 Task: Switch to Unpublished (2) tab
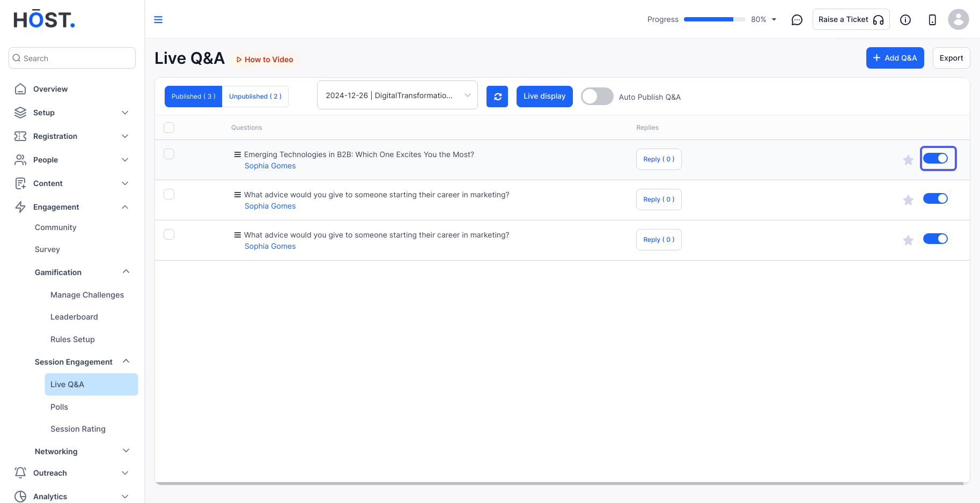(x=255, y=97)
